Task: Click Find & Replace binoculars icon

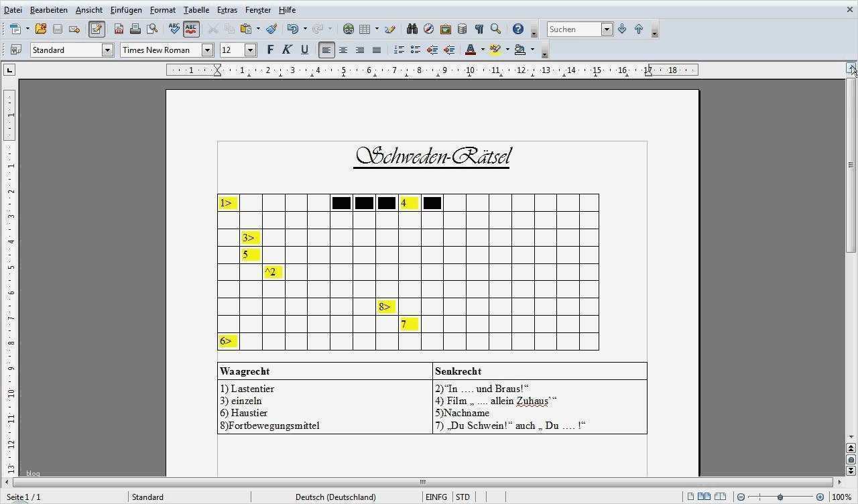Action: click(412, 29)
